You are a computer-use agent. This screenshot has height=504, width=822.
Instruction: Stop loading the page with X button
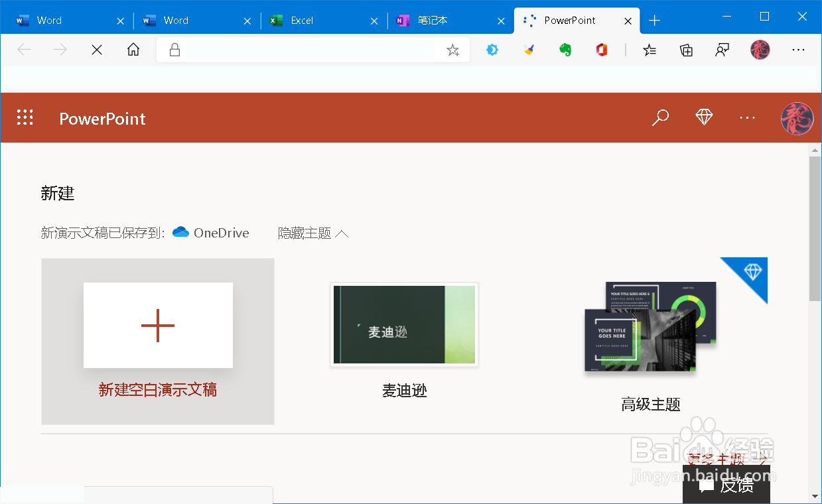click(x=97, y=50)
